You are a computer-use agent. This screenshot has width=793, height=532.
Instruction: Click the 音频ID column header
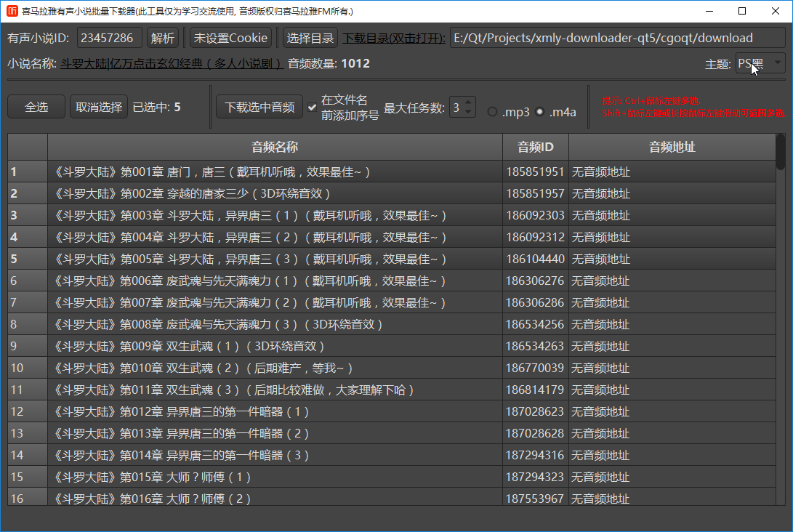(536, 147)
